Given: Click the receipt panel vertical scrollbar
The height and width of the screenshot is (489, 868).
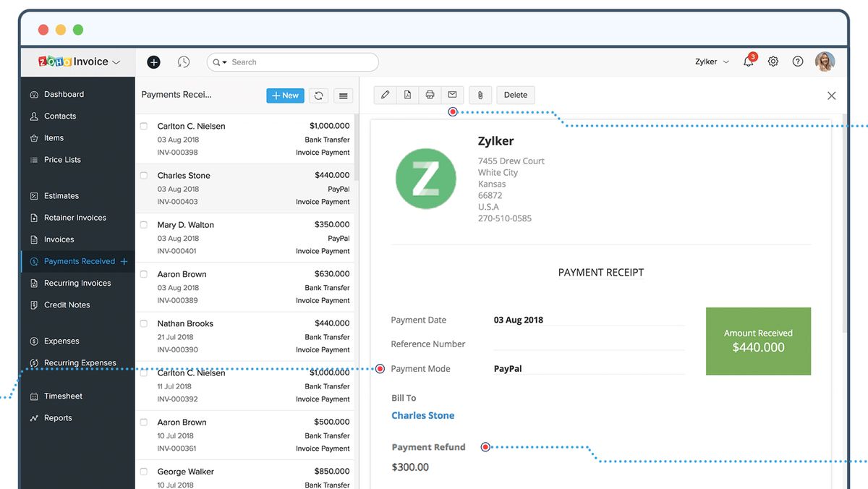Looking at the screenshot, I should pyautogui.click(x=843, y=225).
